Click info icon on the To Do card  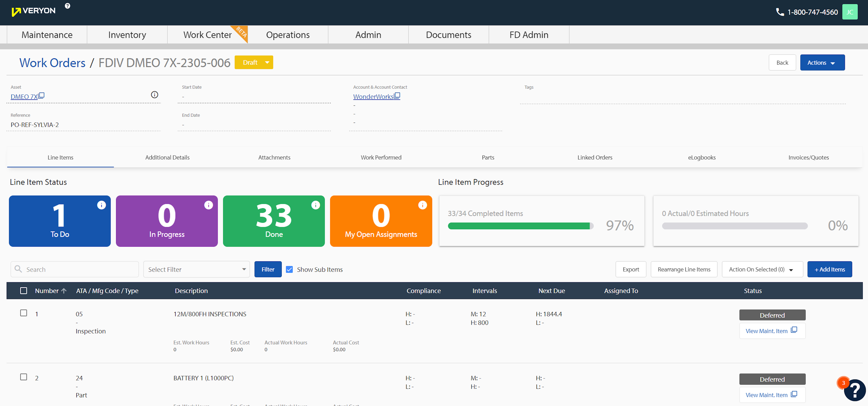101,205
